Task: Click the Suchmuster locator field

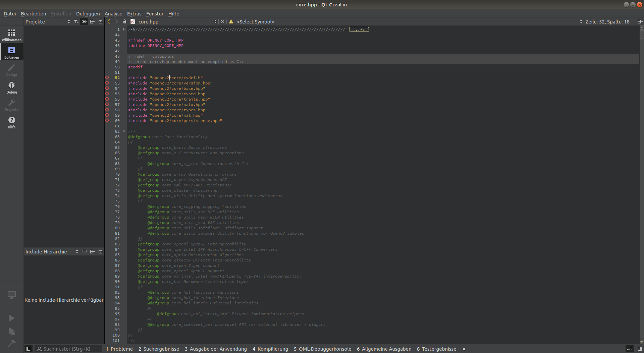Action: click(68, 349)
